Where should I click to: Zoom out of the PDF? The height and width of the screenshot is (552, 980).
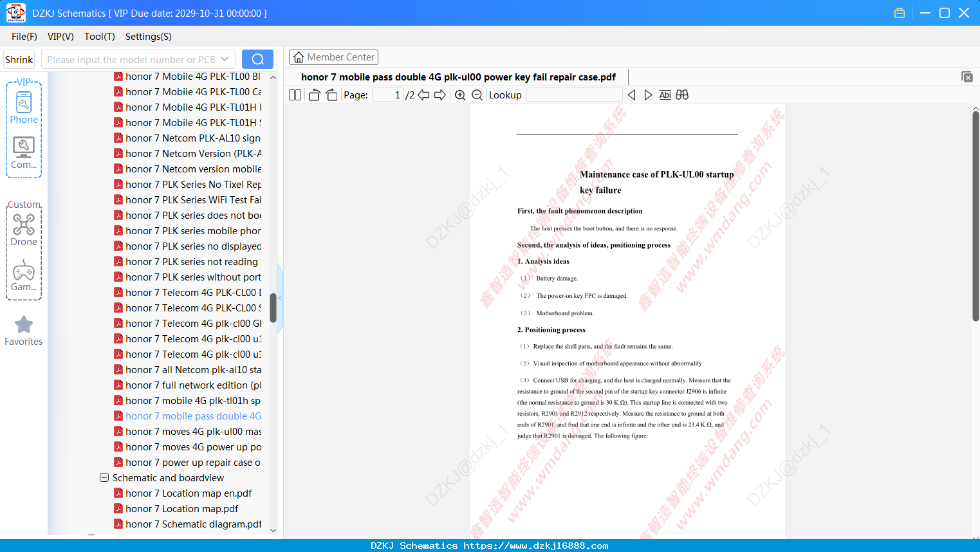[477, 95]
